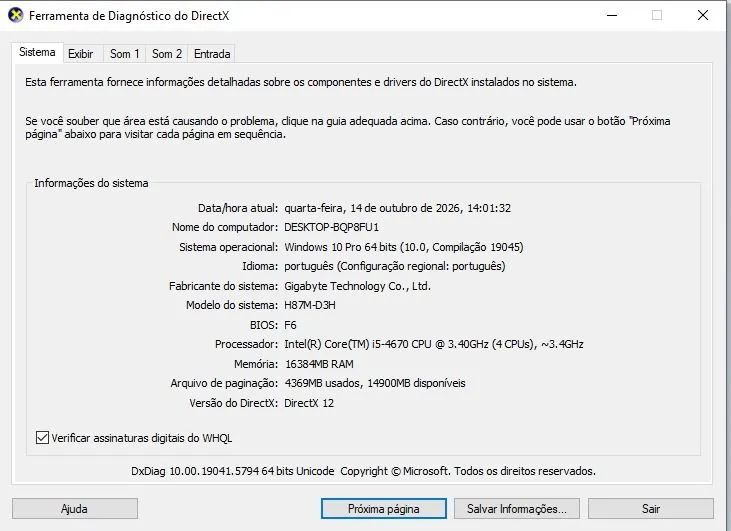Open the Exibir tab
Screen dimensions: 731x531
click(x=81, y=54)
